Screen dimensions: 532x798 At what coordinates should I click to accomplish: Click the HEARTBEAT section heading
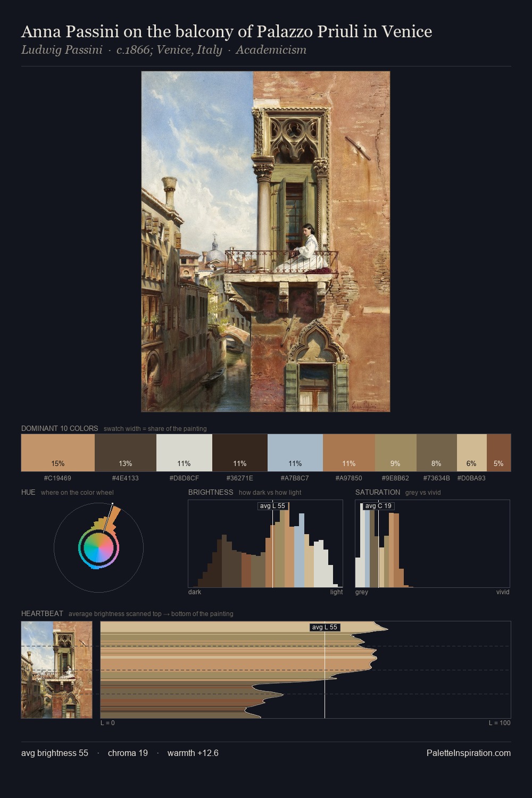coord(42,613)
